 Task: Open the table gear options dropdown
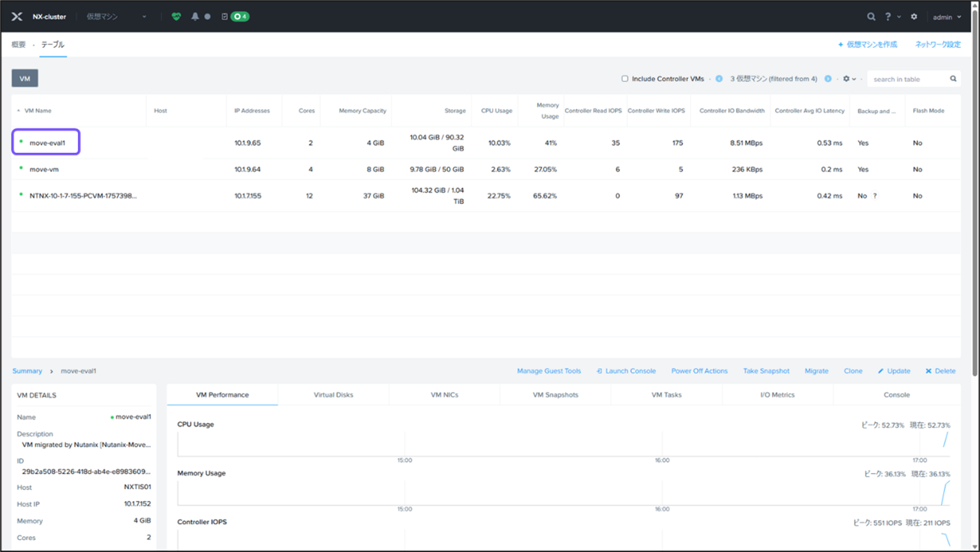(x=849, y=79)
